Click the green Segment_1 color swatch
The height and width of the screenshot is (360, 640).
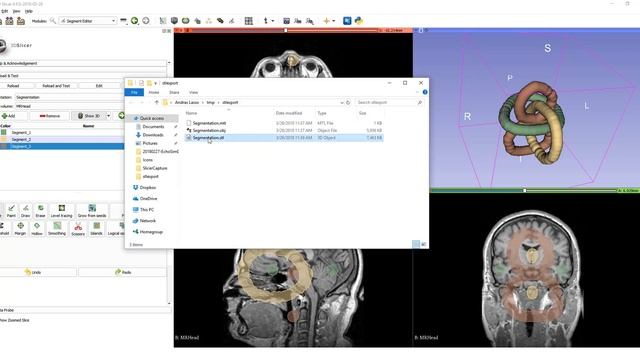[x=4, y=132]
